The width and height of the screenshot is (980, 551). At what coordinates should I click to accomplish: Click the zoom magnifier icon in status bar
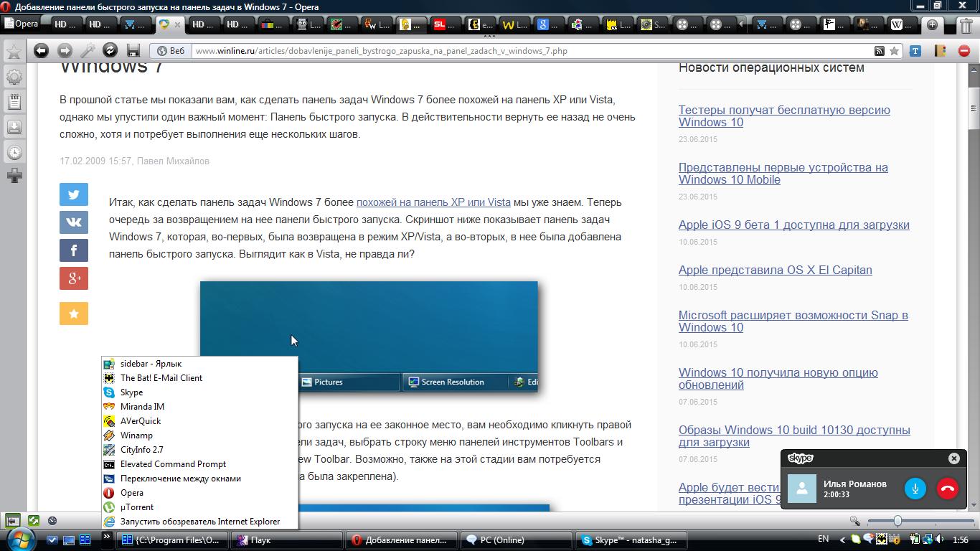[x=854, y=521]
